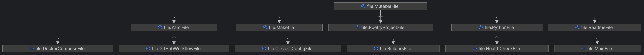The width and height of the screenshot is (644, 55).
Task: Select the file.DockerComposeFile node label
Action: [x=60, y=48]
